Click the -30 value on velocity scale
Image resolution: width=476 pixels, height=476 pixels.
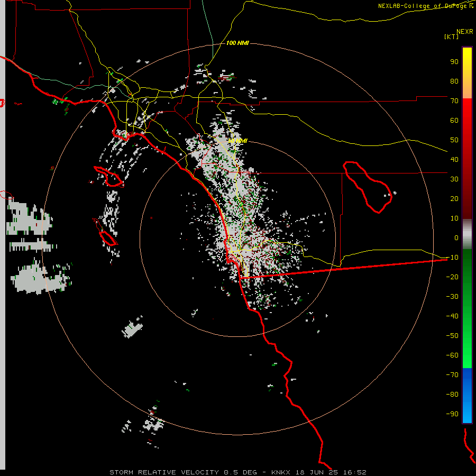tap(452, 297)
